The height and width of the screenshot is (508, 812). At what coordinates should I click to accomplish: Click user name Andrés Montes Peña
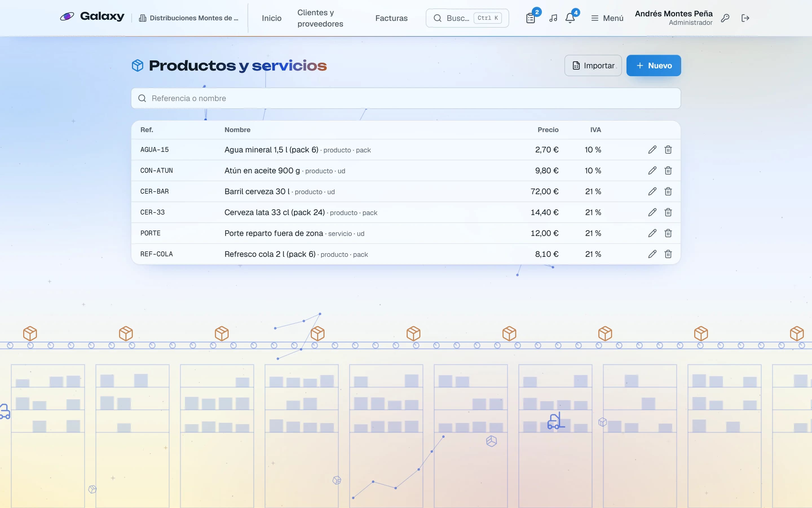[x=673, y=14]
